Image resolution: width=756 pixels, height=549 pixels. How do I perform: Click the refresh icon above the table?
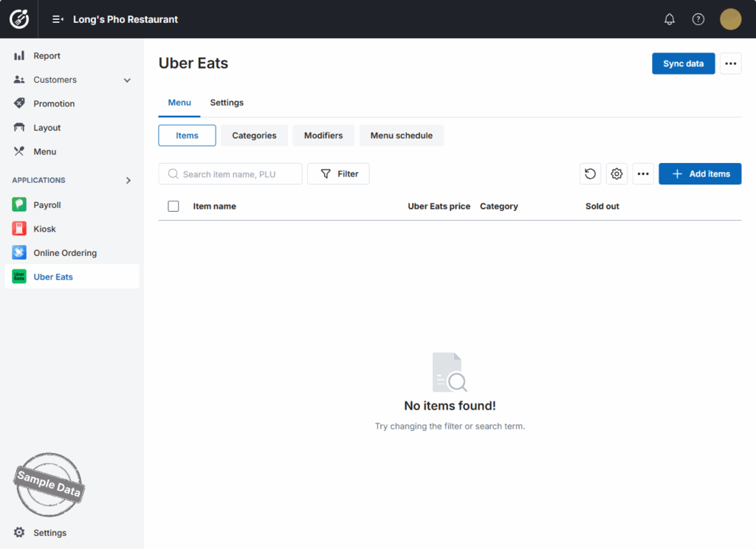click(x=590, y=174)
